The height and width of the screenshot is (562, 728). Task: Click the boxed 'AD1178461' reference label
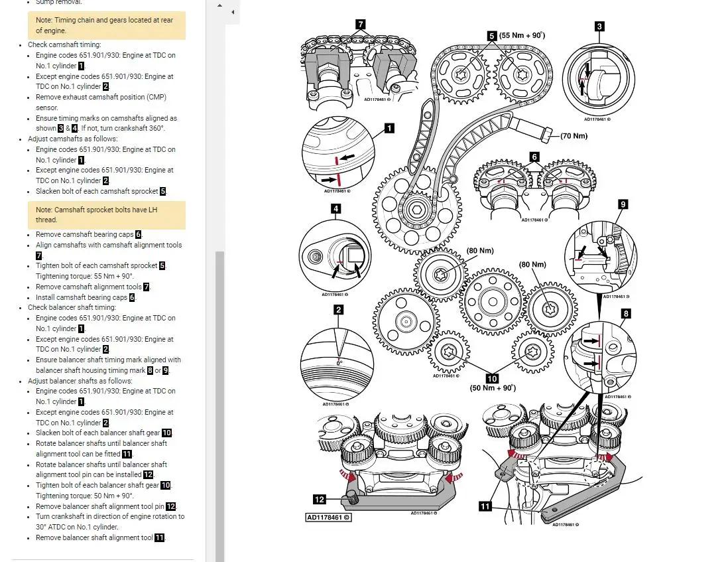(329, 518)
